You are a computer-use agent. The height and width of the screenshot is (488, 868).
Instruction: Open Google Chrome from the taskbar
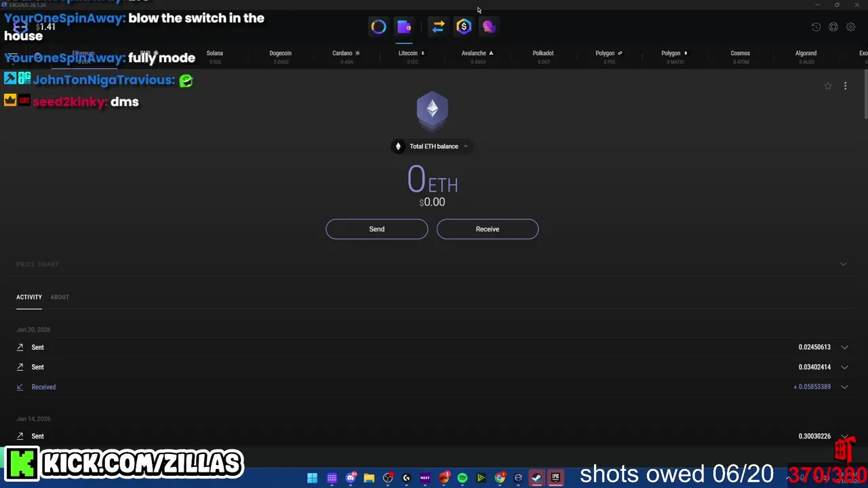pyautogui.click(x=500, y=478)
